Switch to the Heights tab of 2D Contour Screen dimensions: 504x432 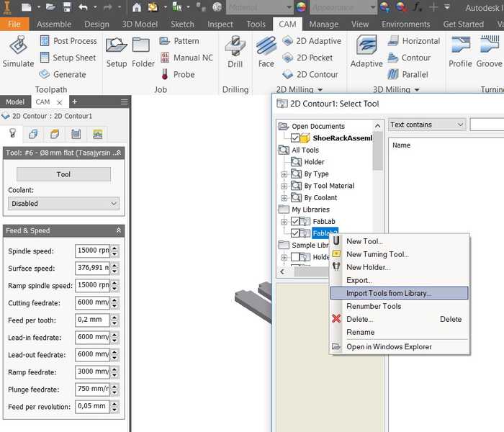click(55, 133)
